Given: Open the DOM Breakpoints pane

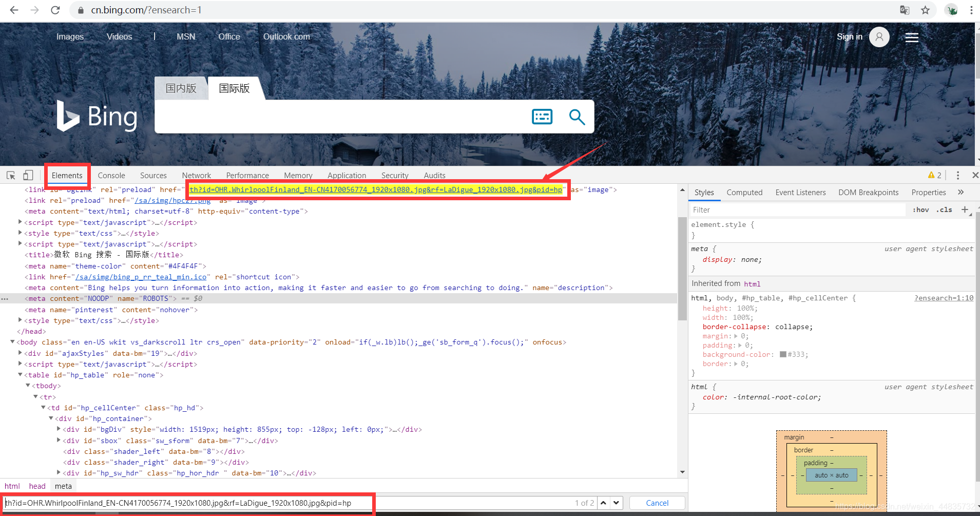Looking at the screenshot, I should [x=869, y=192].
